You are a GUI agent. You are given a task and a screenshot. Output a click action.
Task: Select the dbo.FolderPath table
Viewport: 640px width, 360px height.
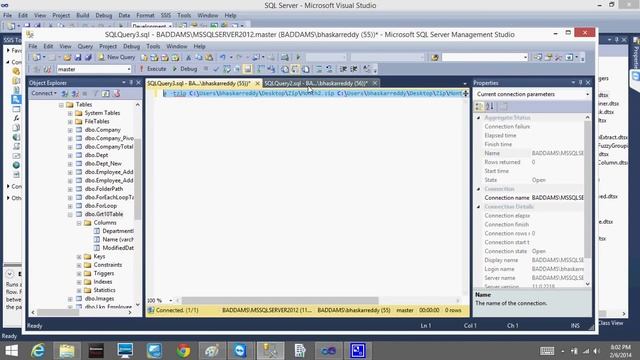coord(104,189)
